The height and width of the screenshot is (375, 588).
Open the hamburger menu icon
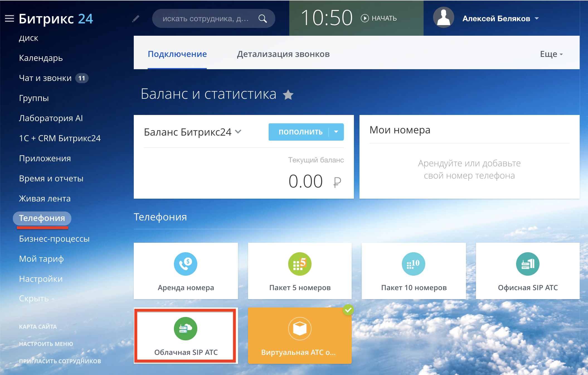pos(9,19)
